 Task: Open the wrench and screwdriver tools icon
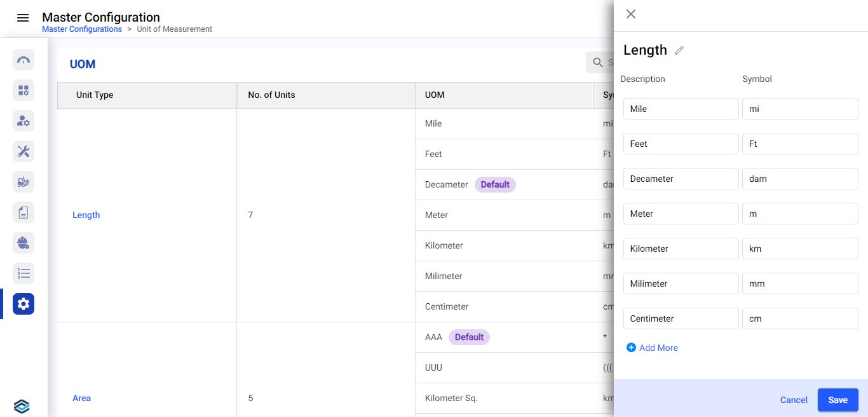pos(24,151)
